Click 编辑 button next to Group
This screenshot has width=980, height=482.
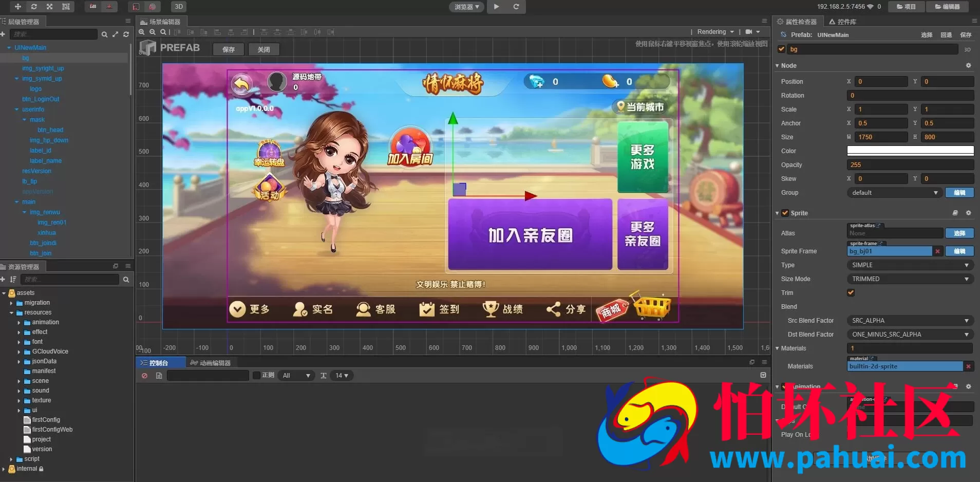[959, 193]
